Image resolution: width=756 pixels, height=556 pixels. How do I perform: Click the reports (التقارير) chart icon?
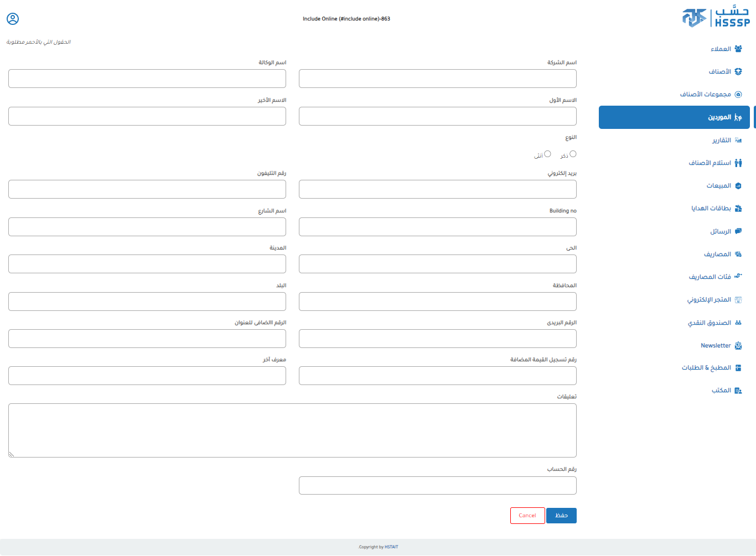[x=738, y=141]
